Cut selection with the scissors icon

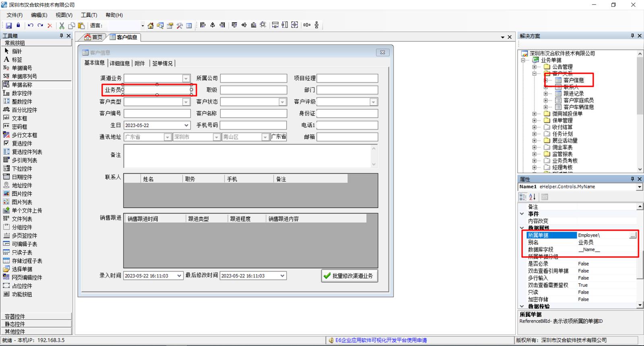coord(62,25)
